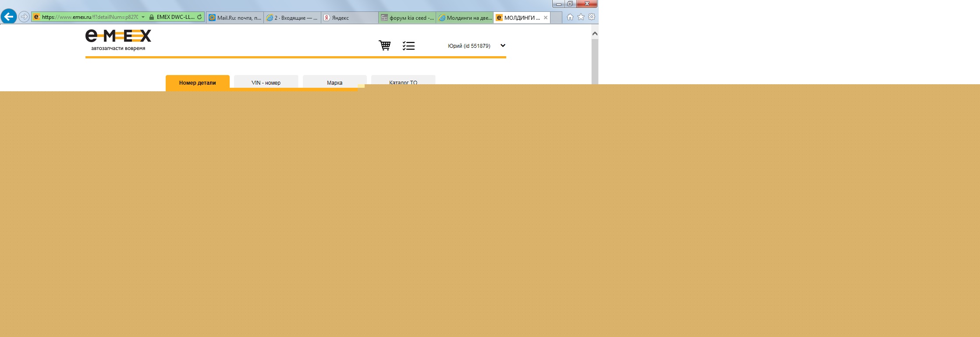This screenshot has width=980, height=337.
Task: Go back with the browser back arrow
Action: [9, 17]
